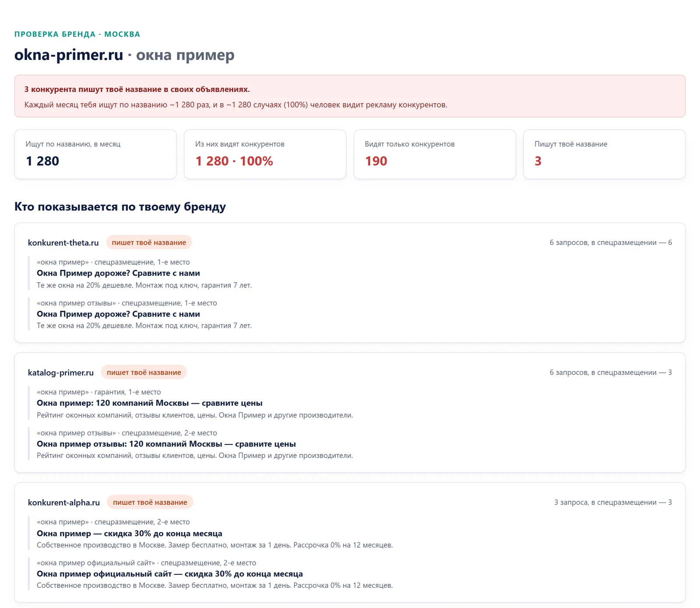Open competitor konkurent-alpha.ru

[64, 502]
